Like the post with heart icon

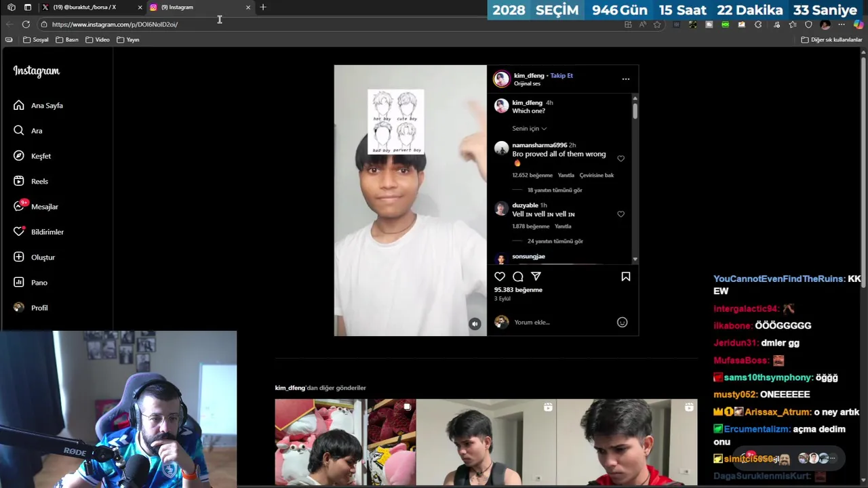(500, 277)
